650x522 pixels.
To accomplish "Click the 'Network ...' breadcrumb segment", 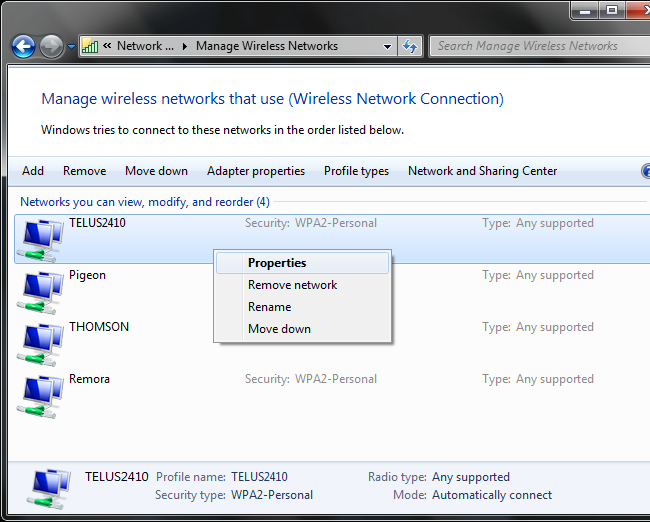I will [x=146, y=46].
